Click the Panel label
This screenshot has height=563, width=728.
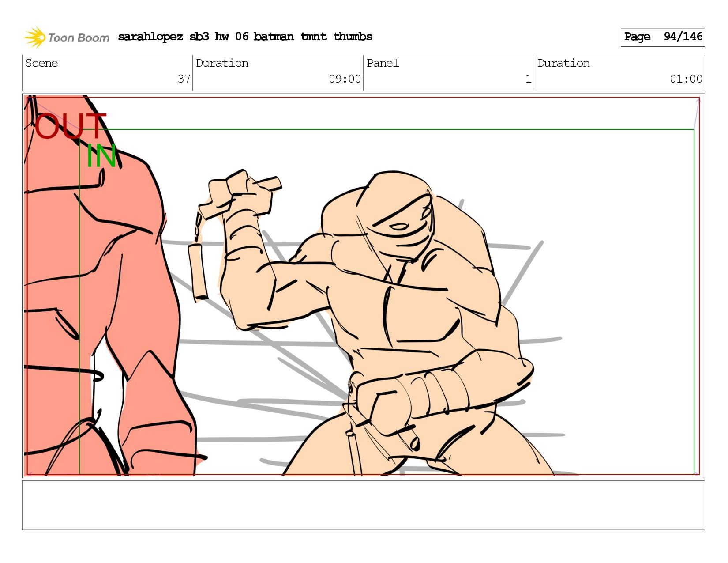[383, 63]
